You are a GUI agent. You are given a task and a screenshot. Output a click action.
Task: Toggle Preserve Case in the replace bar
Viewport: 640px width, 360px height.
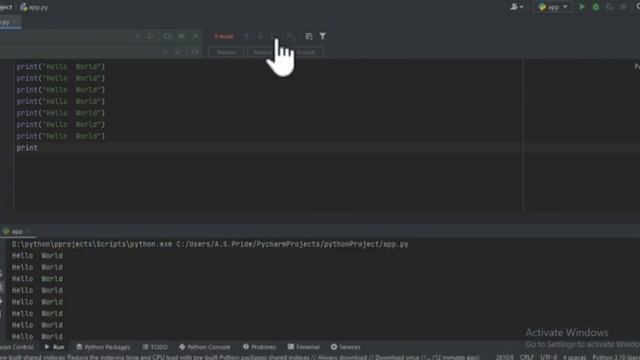coord(195,52)
